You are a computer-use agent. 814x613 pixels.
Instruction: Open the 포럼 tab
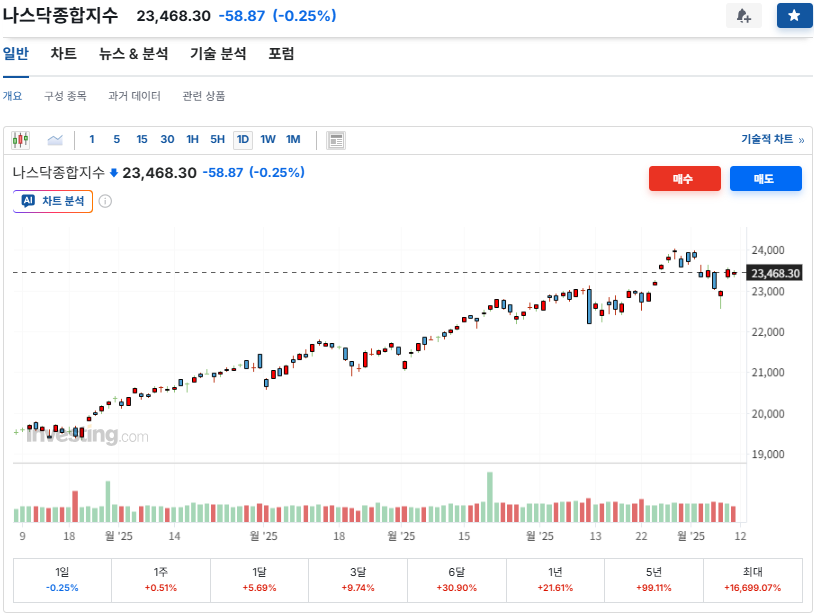click(281, 53)
